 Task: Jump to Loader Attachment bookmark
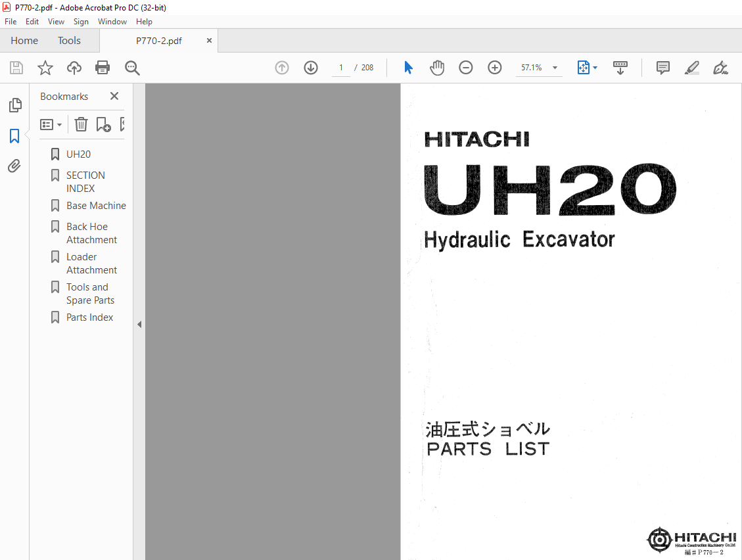pyautogui.click(x=91, y=263)
